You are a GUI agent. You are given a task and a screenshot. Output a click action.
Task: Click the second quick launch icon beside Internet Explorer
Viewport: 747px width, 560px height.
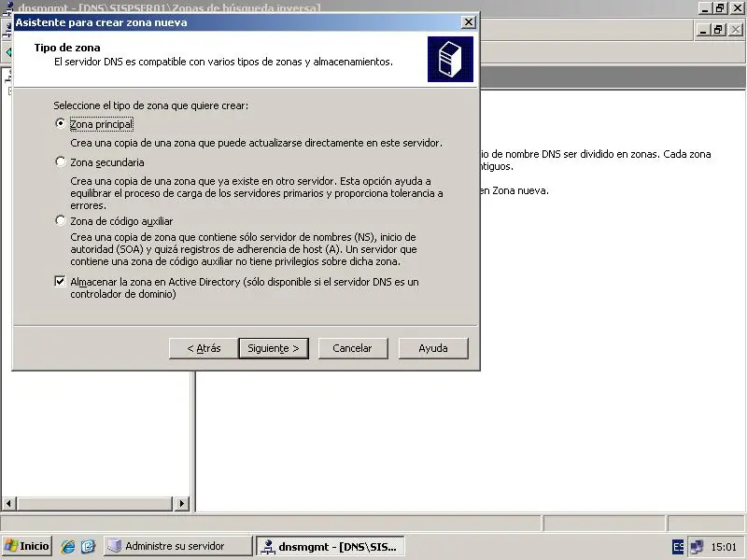coord(88,546)
